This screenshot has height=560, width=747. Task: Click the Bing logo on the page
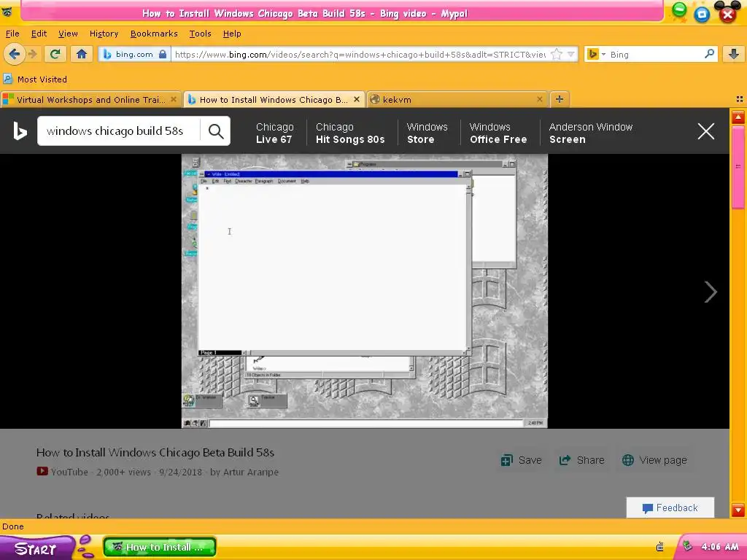click(20, 131)
